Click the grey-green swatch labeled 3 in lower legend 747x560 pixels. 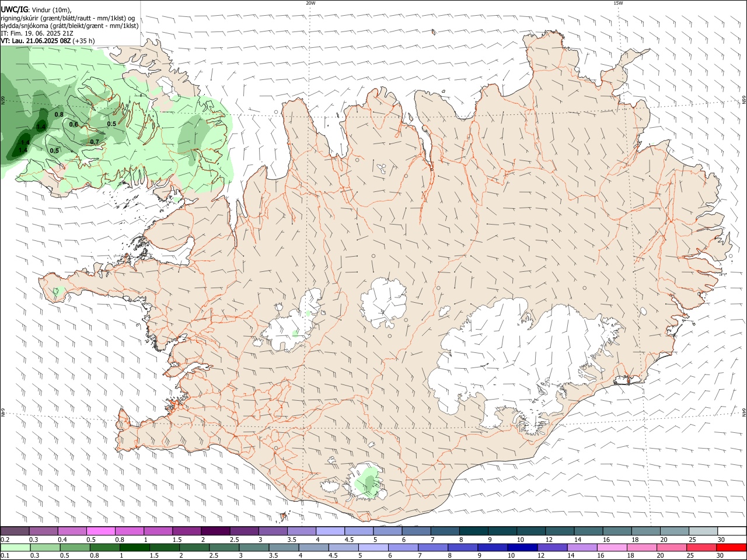[254, 547]
